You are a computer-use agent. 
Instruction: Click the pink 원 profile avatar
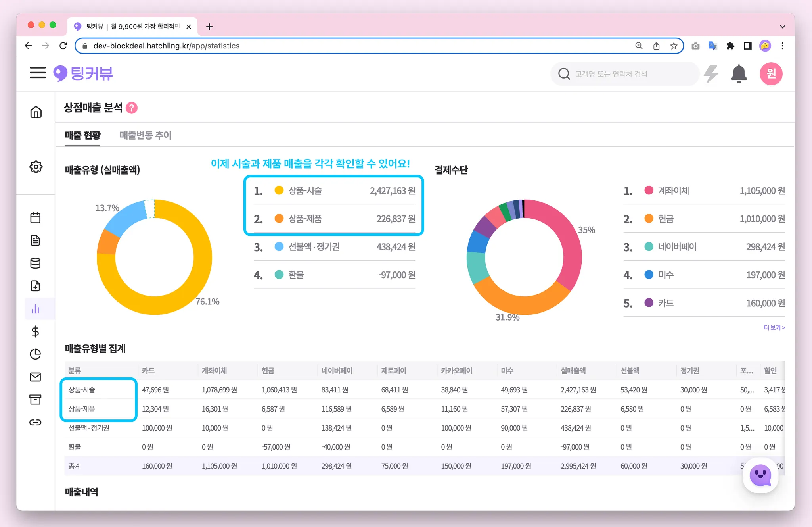tap(771, 74)
